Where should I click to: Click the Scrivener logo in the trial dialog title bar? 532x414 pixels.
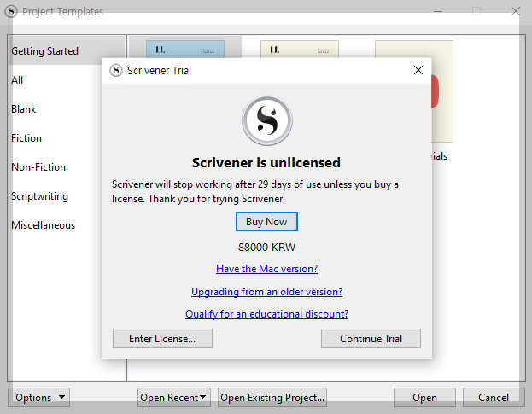[116, 71]
